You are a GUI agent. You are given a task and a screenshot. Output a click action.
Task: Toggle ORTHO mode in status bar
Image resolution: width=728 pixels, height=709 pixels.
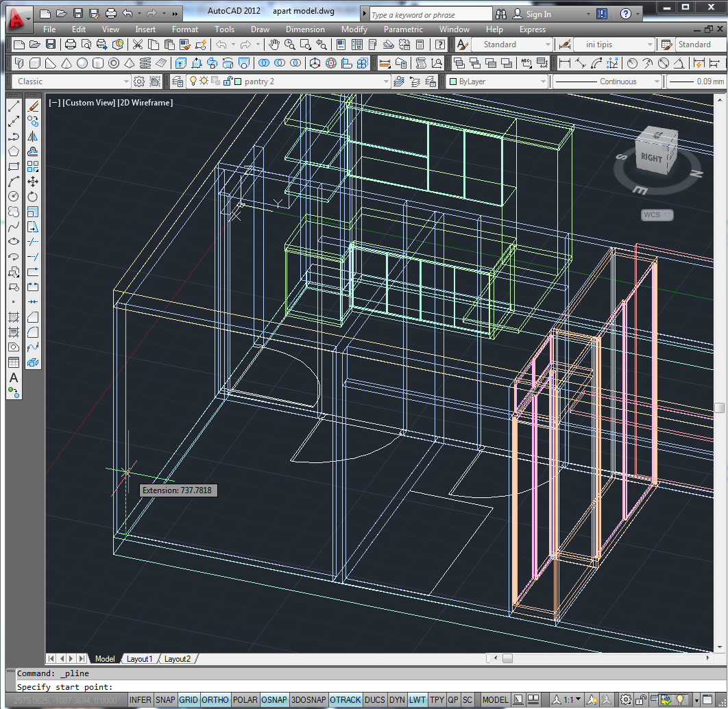click(215, 700)
